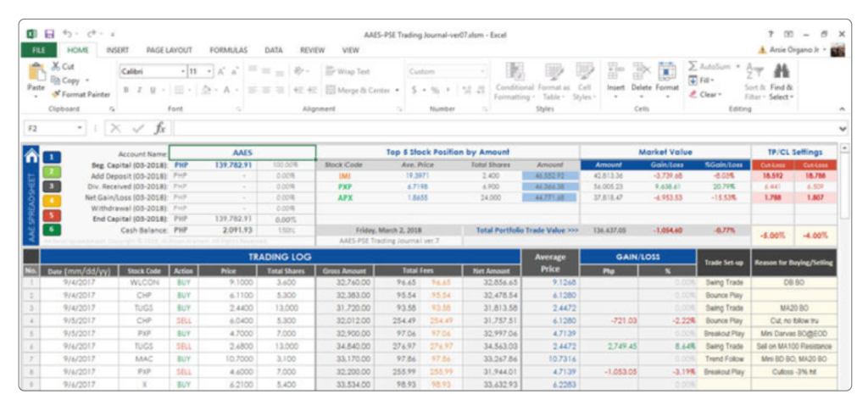Toggle Wrap Text for the cell
Screen dimensions: 868x411
tap(347, 72)
